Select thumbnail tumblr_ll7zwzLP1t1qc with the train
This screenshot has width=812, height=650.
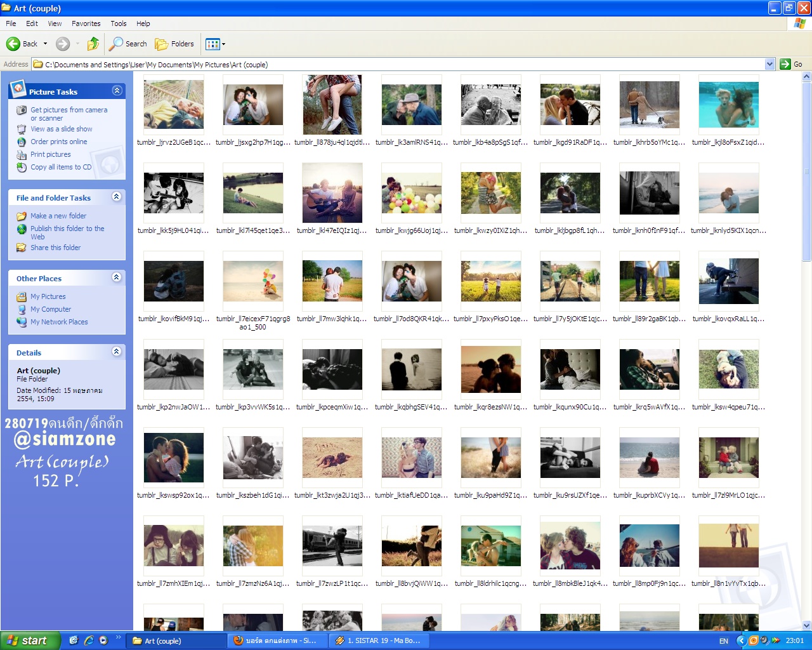point(332,546)
